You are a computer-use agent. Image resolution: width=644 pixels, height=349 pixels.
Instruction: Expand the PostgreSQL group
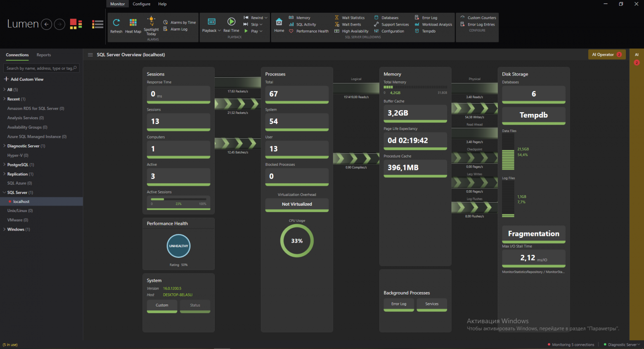(x=5, y=165)
